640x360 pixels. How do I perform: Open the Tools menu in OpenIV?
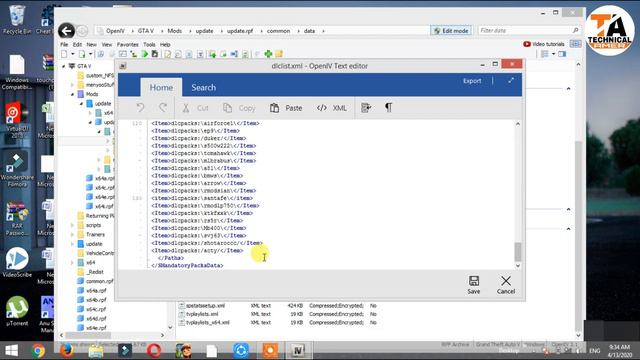pyautogui.click(x=149, y=44)
